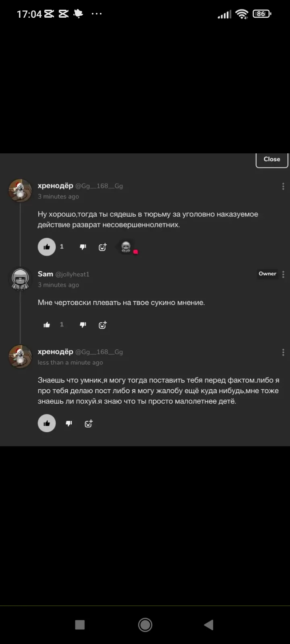Add emoji reaction to Sam's comment
Image resolution: width=290 pixels, height=644 pixels.
(x=103, y=325)
